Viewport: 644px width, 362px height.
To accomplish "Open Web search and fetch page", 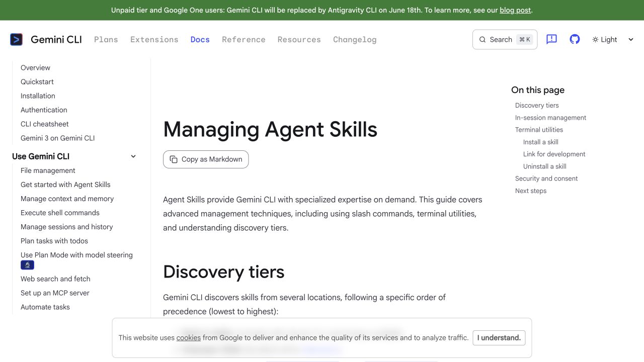I will tap(55, 279).
